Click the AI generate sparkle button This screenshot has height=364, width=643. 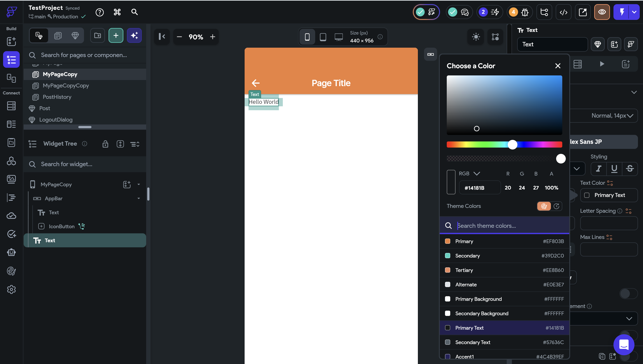click(134, 35)
